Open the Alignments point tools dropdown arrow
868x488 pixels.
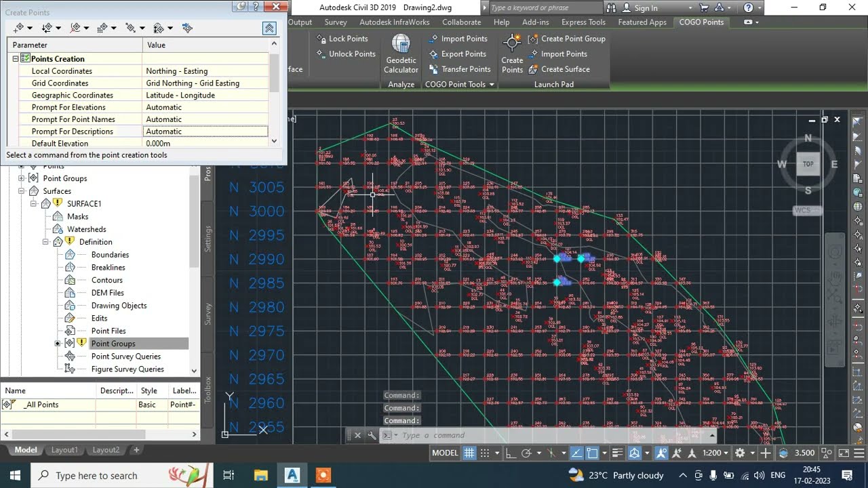pos(87,28)
